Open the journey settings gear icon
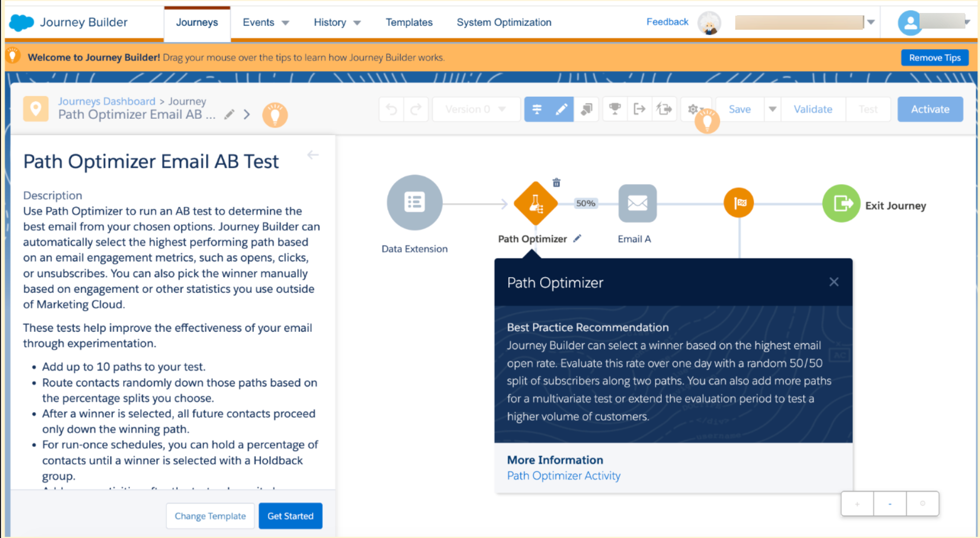 click(694, 110)
